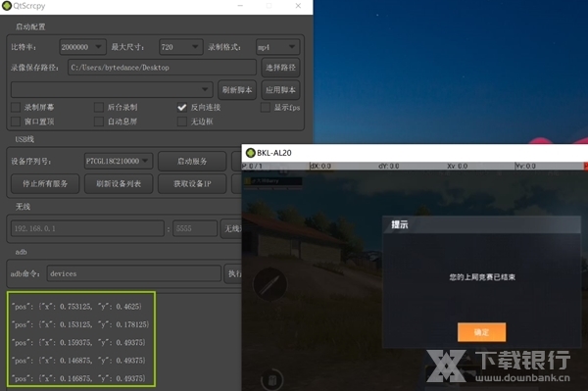Tap the circular backpack icon at bottom

pos(271,380)
